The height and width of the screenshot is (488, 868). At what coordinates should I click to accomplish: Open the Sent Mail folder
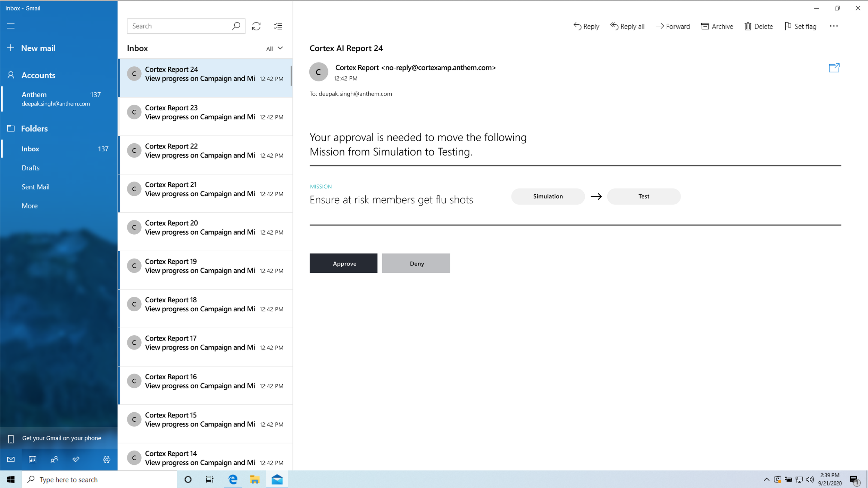tap(35, 187)
